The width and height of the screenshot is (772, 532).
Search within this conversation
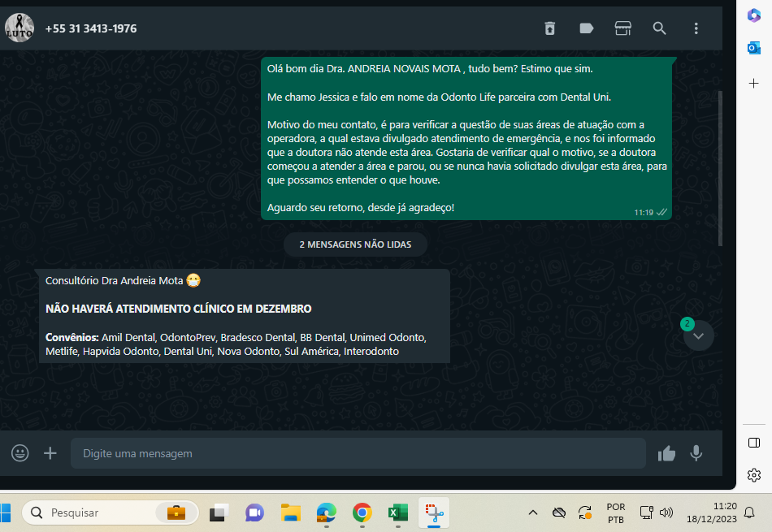(659, 28)
